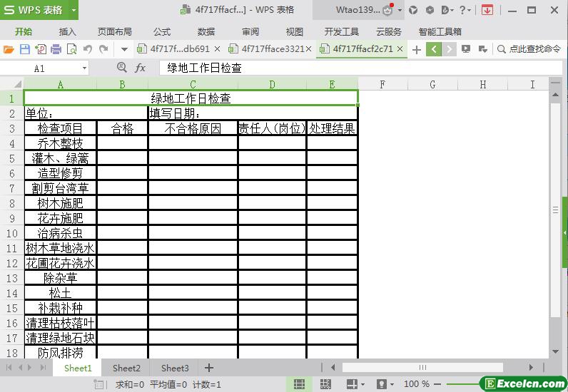The image size is (568, 392).
Task: Select cell 清理枯枝落叶
Action: pos(61,322)
